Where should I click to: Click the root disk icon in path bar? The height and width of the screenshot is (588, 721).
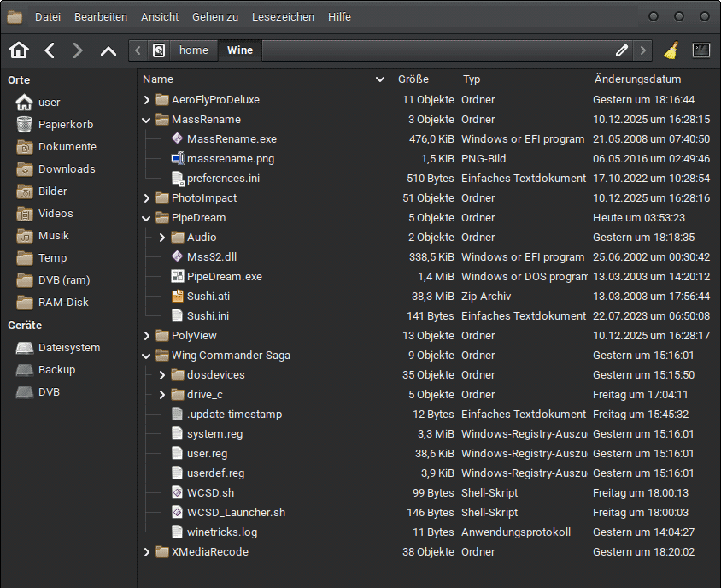[x=159, y=50]
